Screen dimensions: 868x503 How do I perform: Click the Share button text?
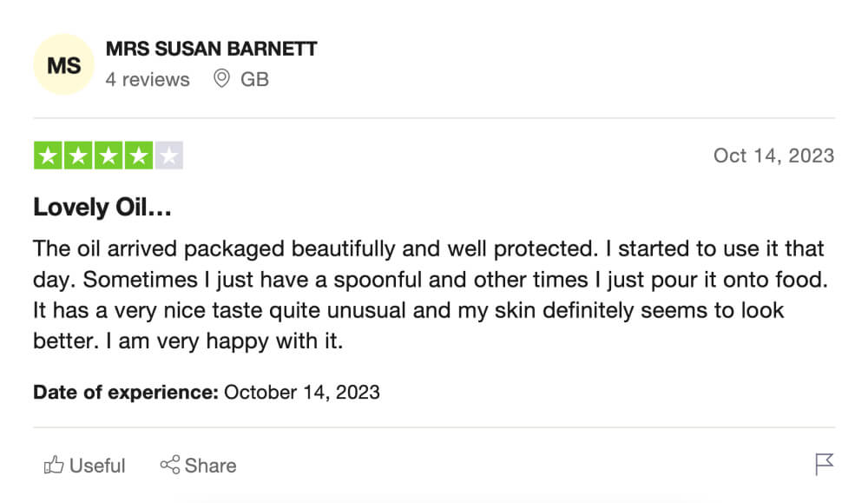pos(210,466)
